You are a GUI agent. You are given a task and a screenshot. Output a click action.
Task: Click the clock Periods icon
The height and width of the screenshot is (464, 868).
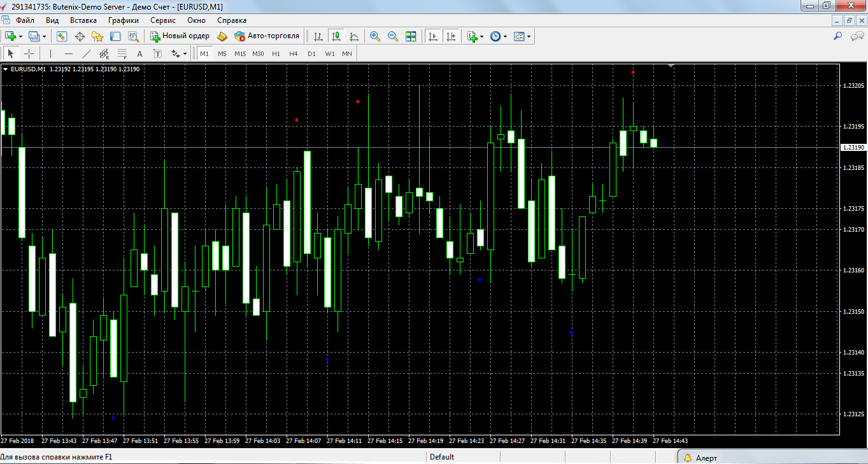pos(495,36)
